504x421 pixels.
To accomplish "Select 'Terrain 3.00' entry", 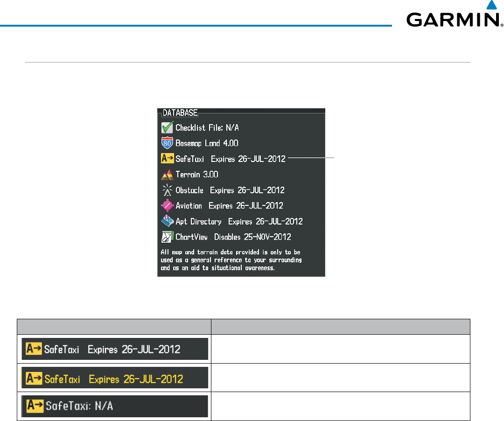I will pos(197,175).
